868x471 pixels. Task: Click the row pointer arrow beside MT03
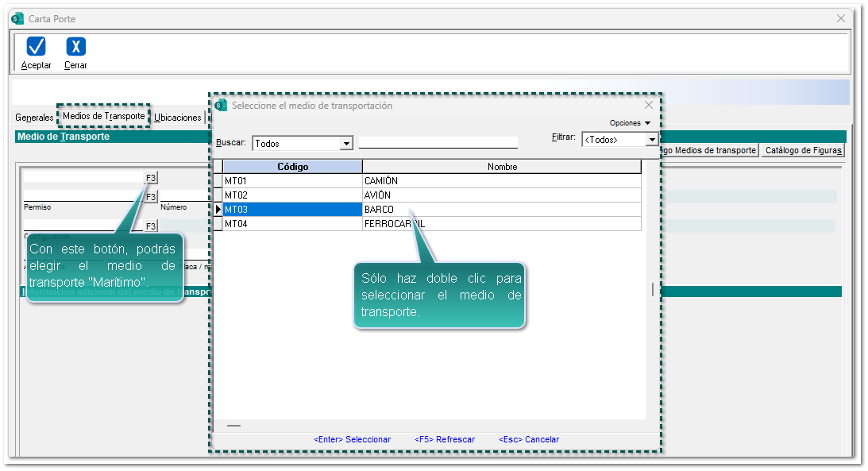point(218,210)
